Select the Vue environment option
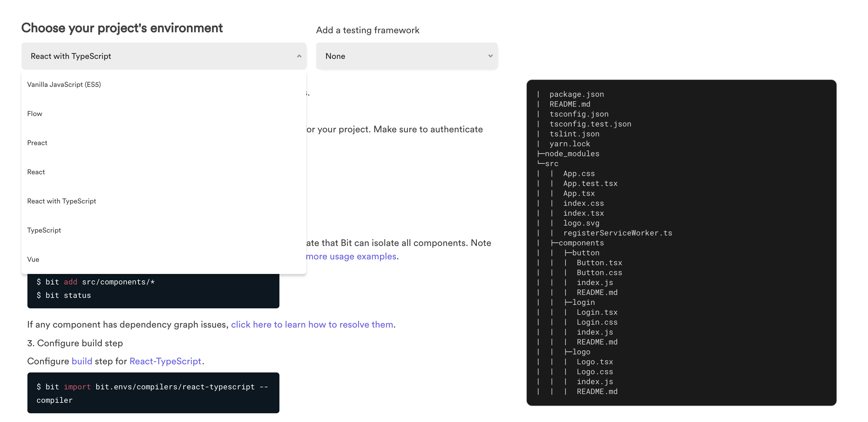The width and height of the screenshot is (868, 422). click(x=164, y=259)
